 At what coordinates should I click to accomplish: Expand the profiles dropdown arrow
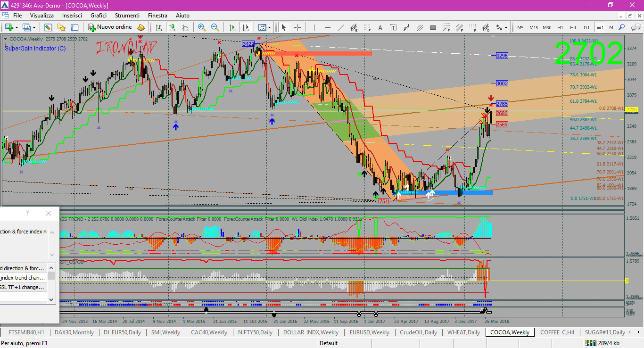[x=34, y=27]
